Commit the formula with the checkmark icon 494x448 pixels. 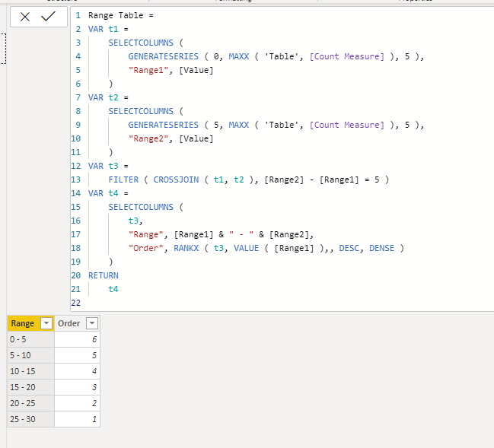(48, 17)
